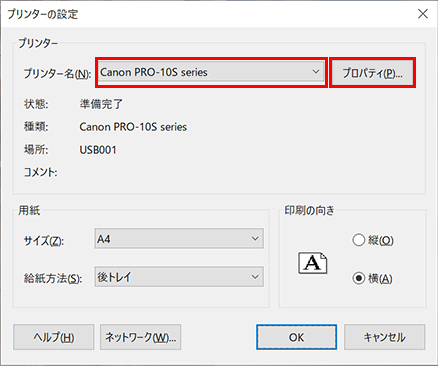Open the Printer name dropdown arrow

[315, 72]
